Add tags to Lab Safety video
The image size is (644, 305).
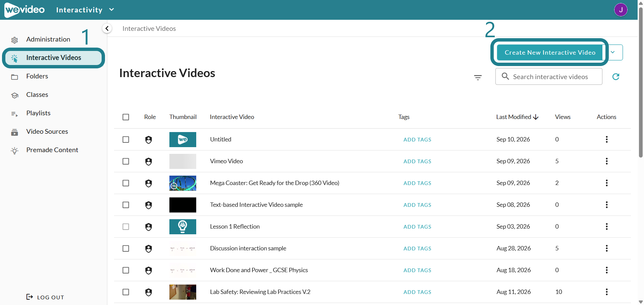pos(417,292)
